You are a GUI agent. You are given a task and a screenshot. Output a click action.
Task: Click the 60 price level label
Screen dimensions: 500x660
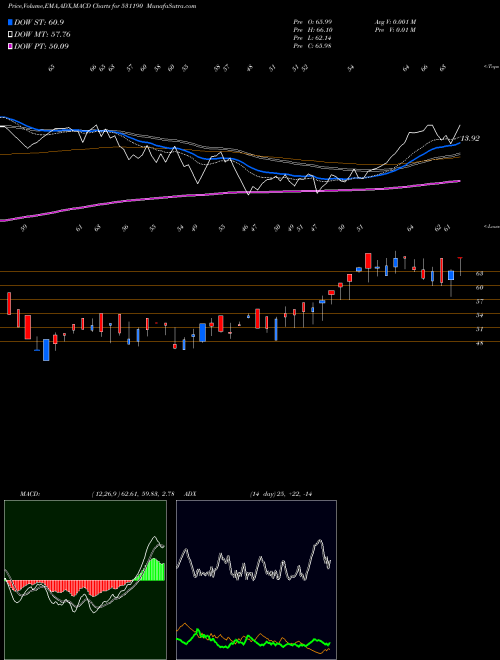click(x=479, y=288)
